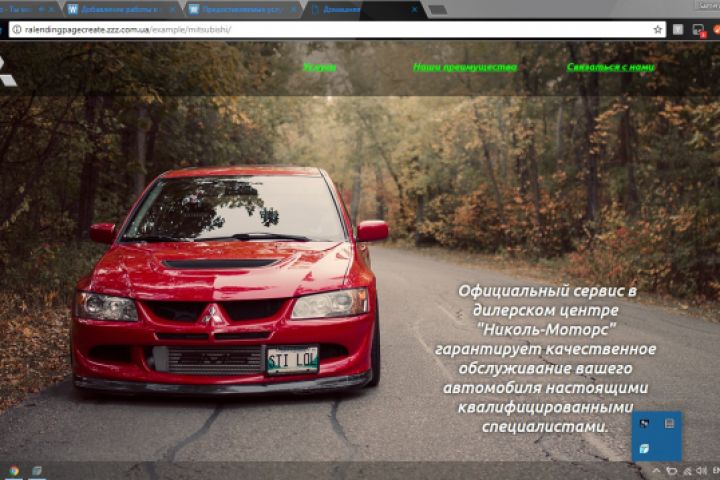This screenshot has width=720, height=480.
Task: Click the site info icon in the address bar
Action: 17,29
